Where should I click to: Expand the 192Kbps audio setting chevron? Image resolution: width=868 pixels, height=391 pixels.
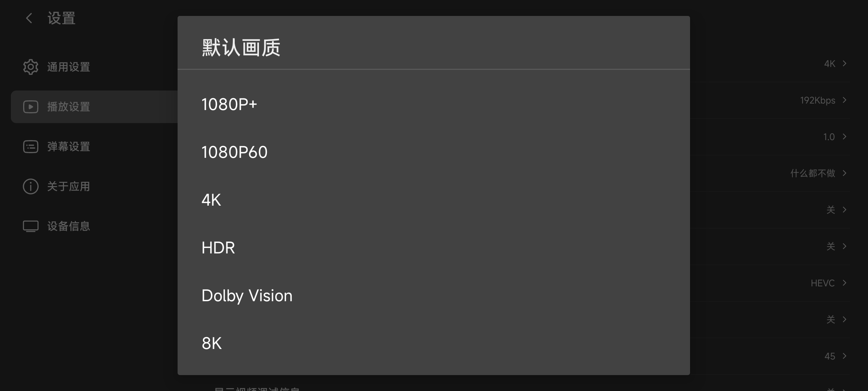pyautogui.click(x=844, y=100)
